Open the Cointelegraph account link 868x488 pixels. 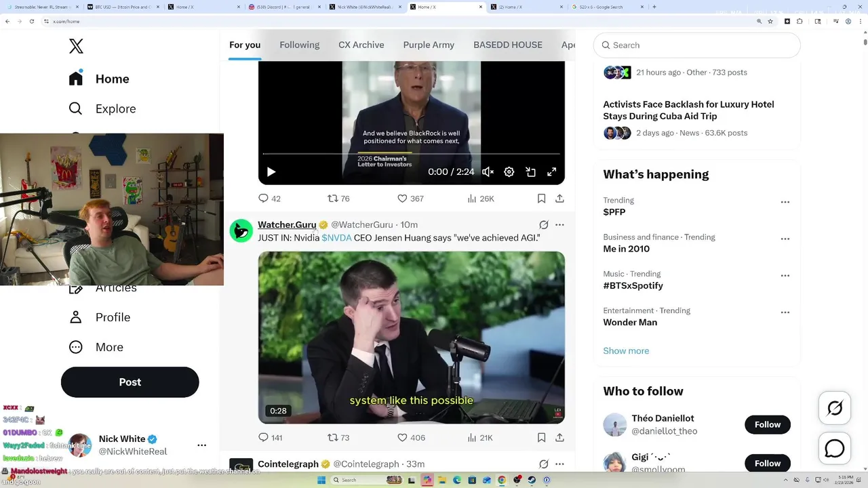(288, 464)
